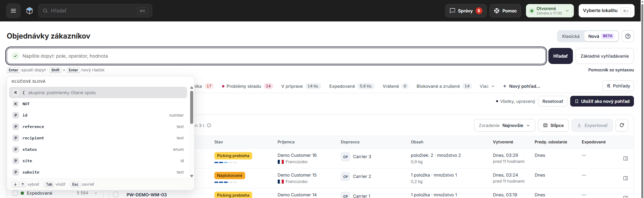Add view via Nový pohľad...

click(522, 86)
